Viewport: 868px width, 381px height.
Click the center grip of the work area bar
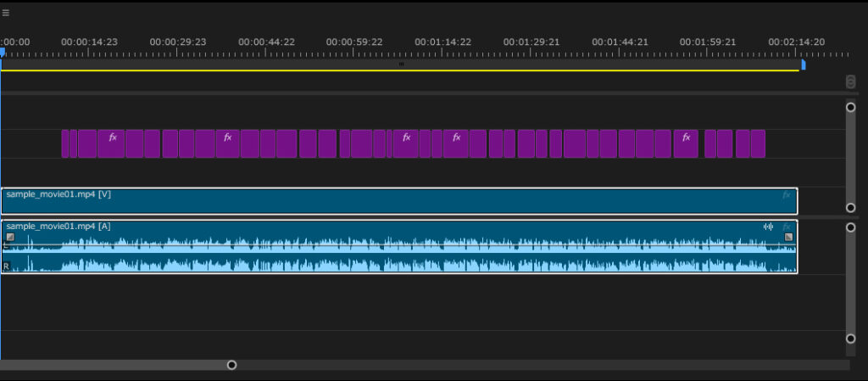pyautogui.click(x=401, y=64)
